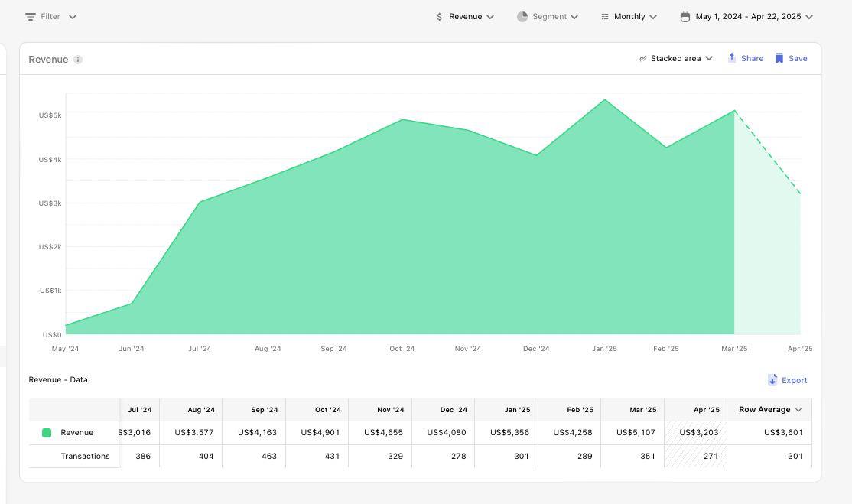
Task: Select the Transactions row label
Action: 85,456
